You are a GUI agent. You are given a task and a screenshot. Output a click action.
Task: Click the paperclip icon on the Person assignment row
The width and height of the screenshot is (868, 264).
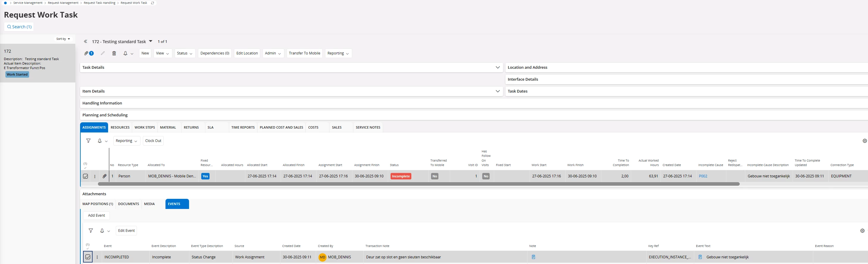(x=105, y=176)
